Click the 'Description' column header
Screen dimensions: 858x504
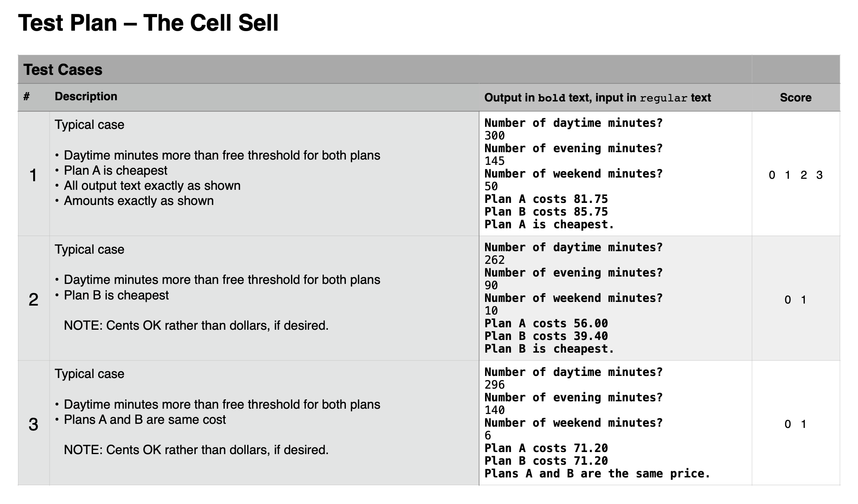pyautogui.click(x=86, y=97)
